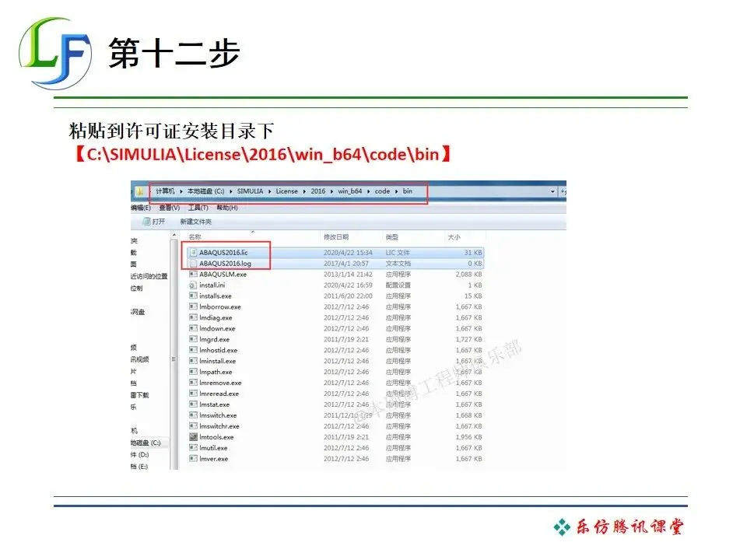The width and height of the screenshot is (747, 560).
Task: Click the lmremove.exe file icon
Action: tap(193, 383)
